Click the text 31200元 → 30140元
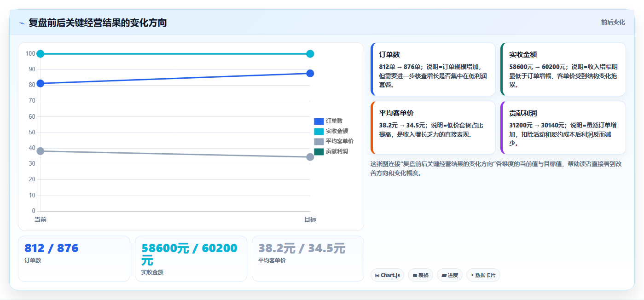 pos(537,125)
